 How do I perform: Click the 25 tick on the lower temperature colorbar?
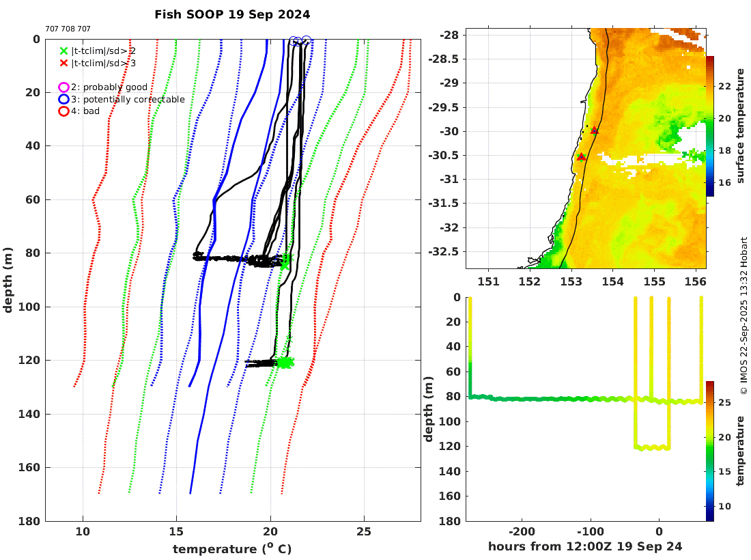(x=724, y=402)
